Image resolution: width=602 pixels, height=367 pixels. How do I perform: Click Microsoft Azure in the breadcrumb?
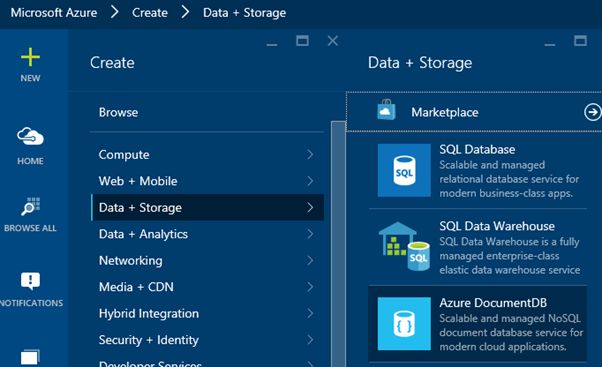[54, 13]
